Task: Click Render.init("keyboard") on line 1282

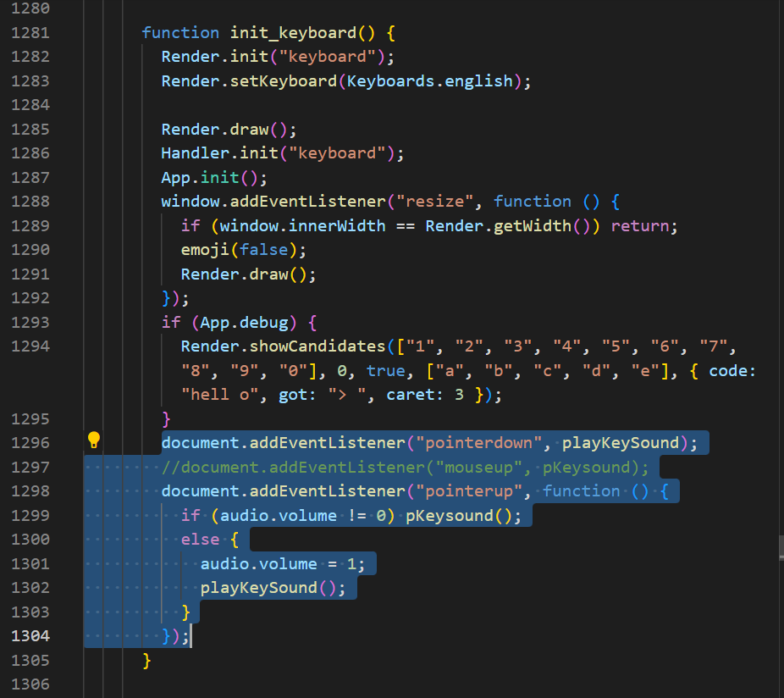Action: (278, 57)
